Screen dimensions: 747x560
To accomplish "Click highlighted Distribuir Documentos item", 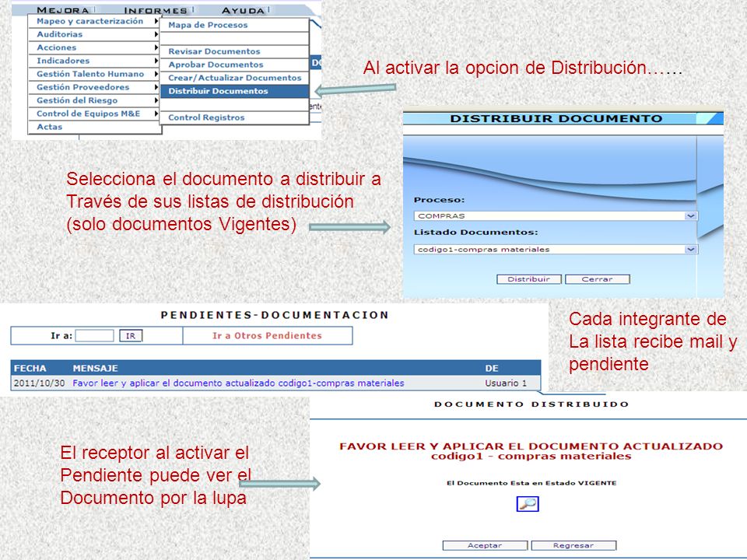I will (x=234, y=92).
